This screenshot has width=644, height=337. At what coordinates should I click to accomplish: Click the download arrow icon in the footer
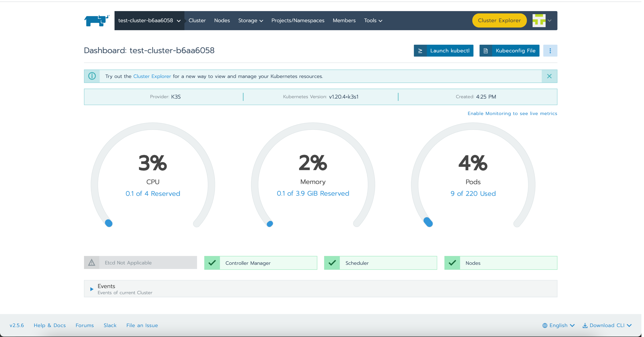585,325
